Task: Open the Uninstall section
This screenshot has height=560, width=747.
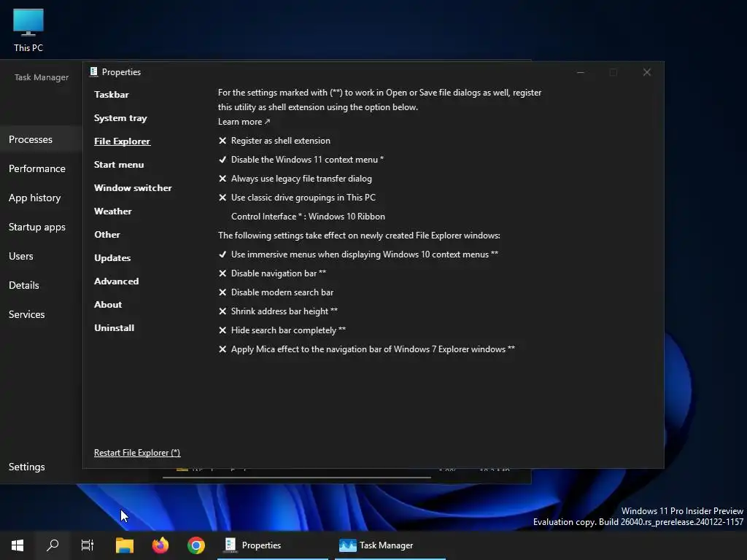Action: coord(115,327)
